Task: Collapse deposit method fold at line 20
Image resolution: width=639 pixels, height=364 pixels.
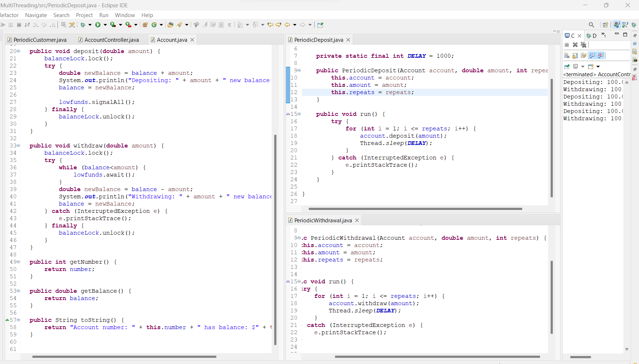Action: (x=19, y=51)
